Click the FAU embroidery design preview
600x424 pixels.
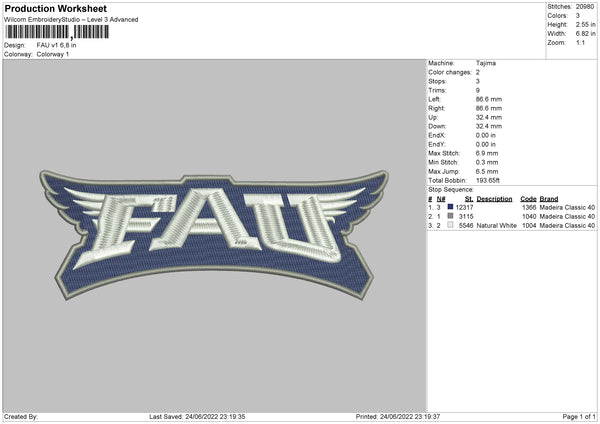(x=214, y=235)
